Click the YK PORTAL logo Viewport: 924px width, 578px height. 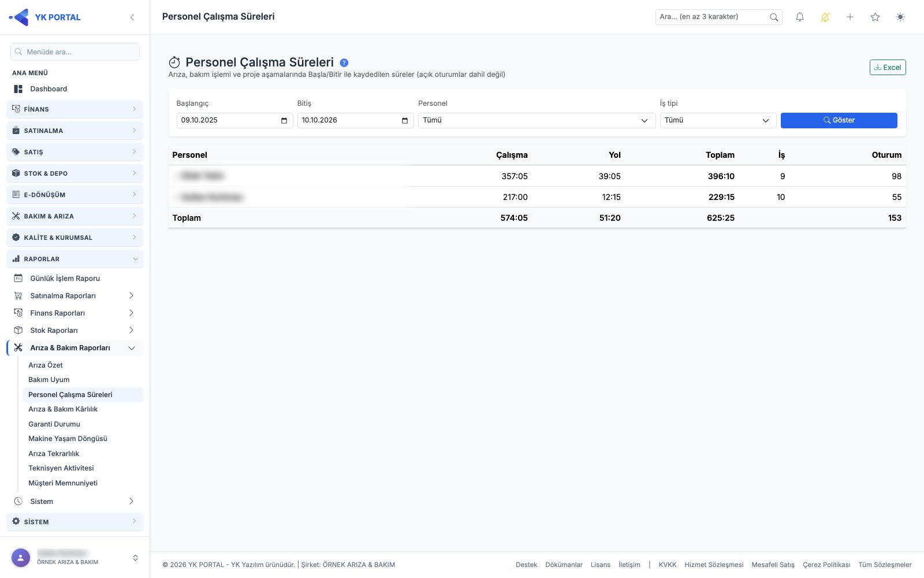click(x=45, y=17)
